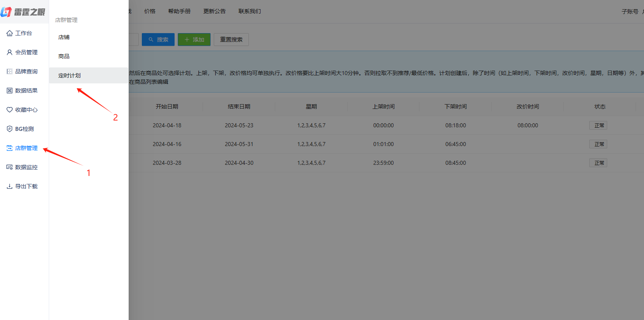Click the 数据结果 sidebar icon
This screenshot has width=644, height=320.
click(10, 91)
